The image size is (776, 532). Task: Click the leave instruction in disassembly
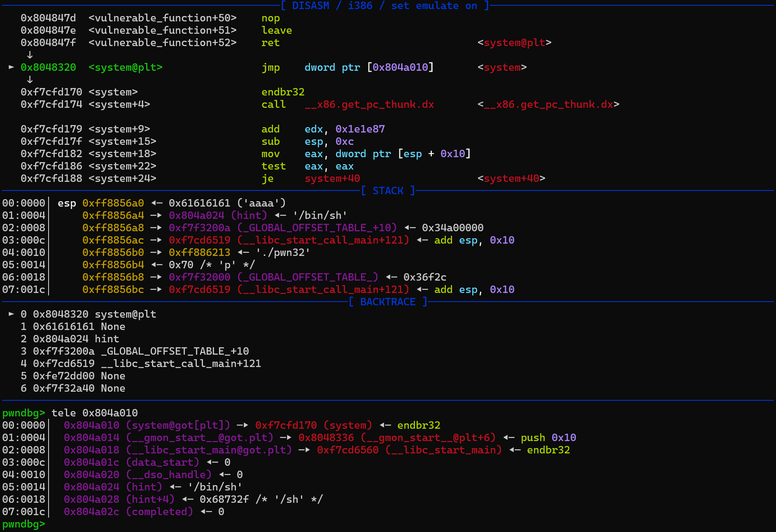276,30
